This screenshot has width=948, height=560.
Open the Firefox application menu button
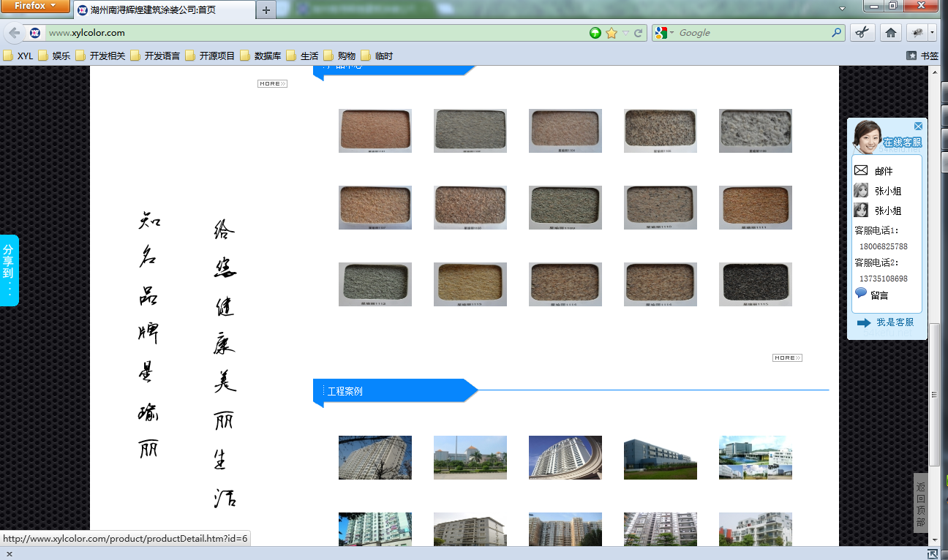35,6
